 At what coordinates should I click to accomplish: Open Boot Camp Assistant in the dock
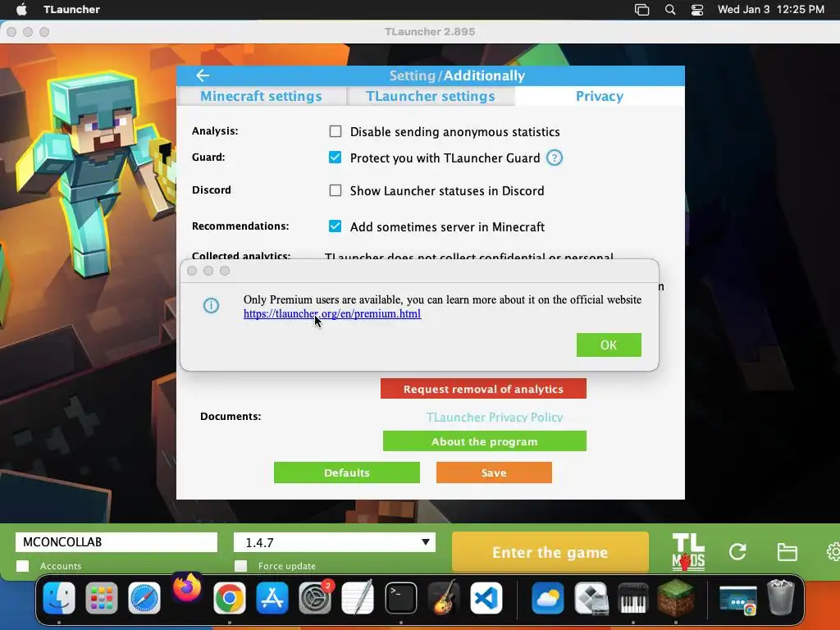coord(591,598)
